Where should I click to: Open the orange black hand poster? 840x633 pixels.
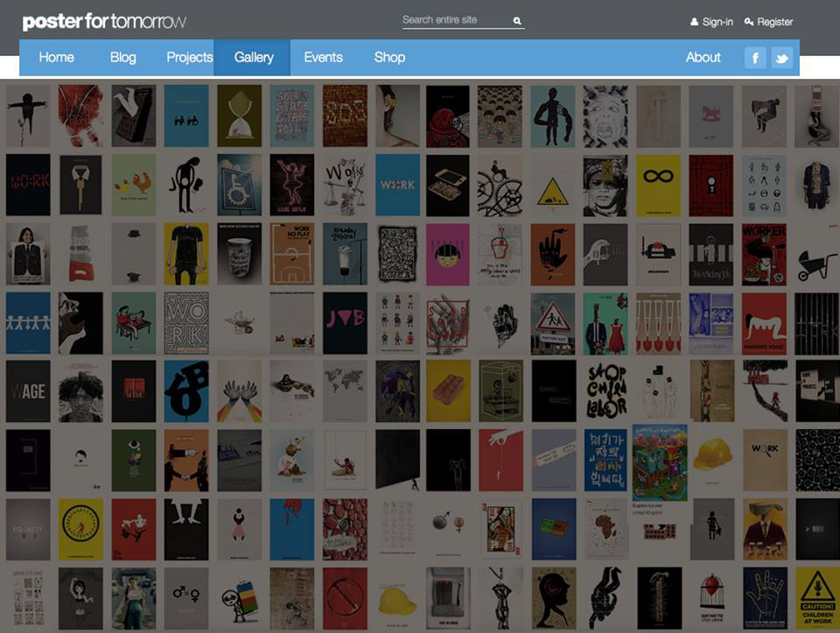click(552, 254)
